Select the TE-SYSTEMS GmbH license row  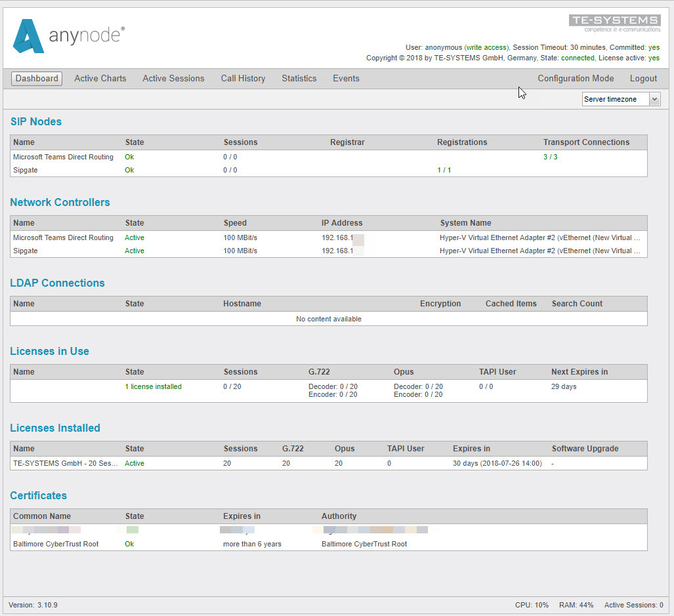point(66,463)
